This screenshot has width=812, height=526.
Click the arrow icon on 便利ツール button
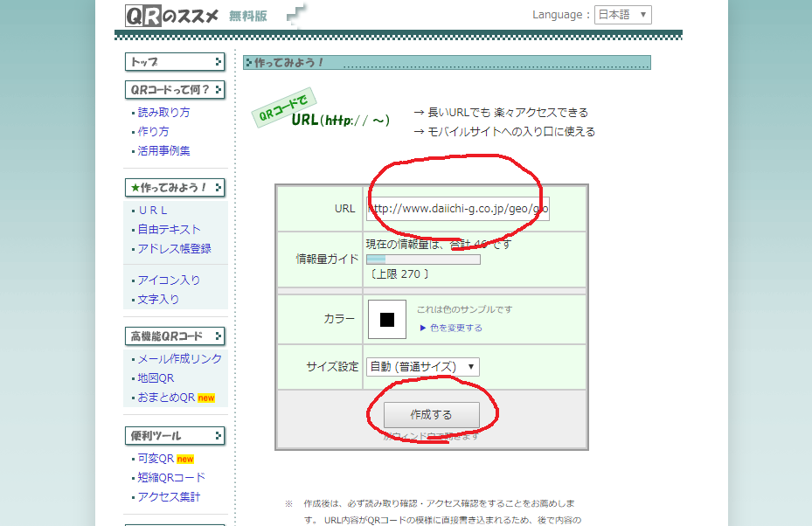coord(219,435)
